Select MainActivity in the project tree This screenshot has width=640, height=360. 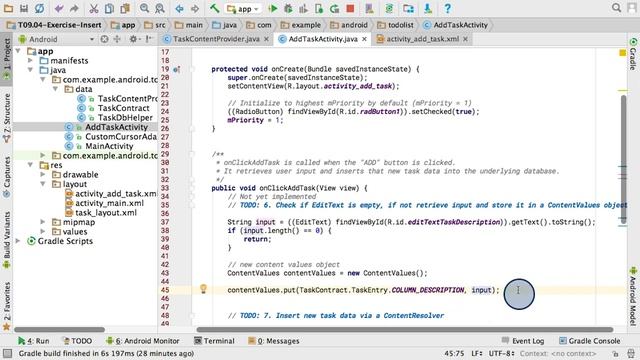[109, 146]
